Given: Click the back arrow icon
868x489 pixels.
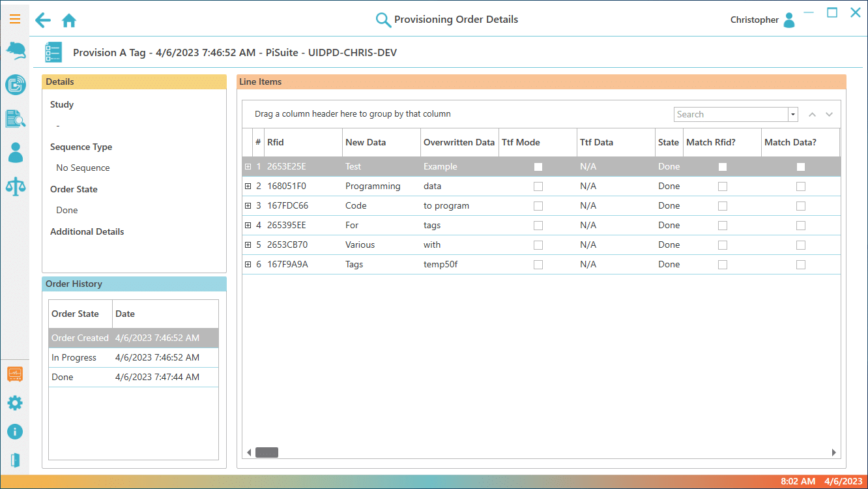Looking at the screenshot, I should 43,20.
